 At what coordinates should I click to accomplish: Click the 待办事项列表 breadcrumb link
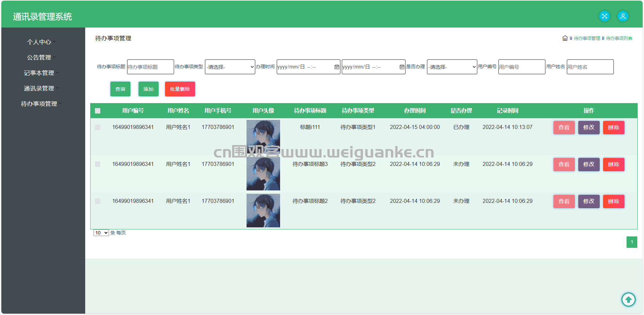click(619, 38)
